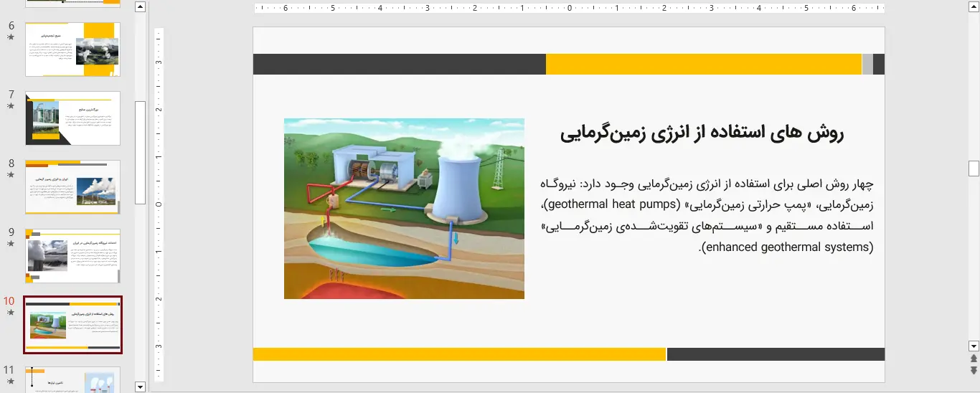Select slide 8 thumbnail

point(72,187)
